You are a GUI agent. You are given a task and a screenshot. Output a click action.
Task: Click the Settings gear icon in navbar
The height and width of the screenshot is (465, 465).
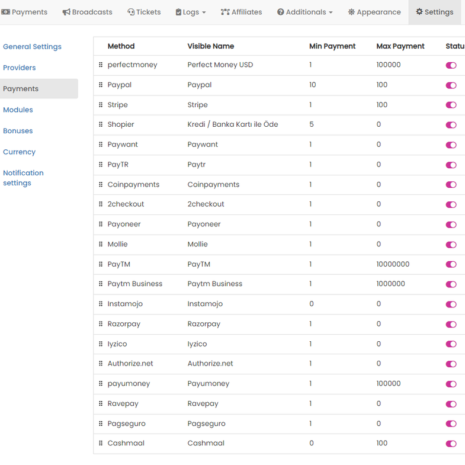pos(419,12)
